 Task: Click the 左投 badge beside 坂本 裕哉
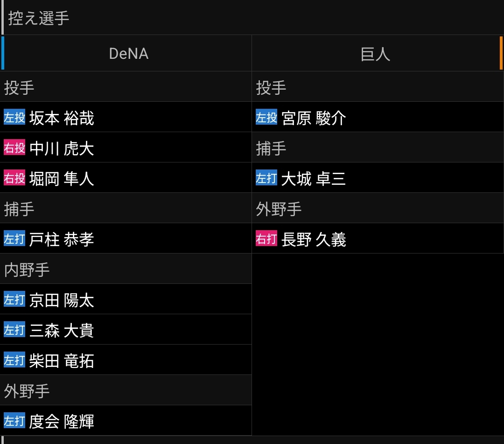tap(14, 117)
